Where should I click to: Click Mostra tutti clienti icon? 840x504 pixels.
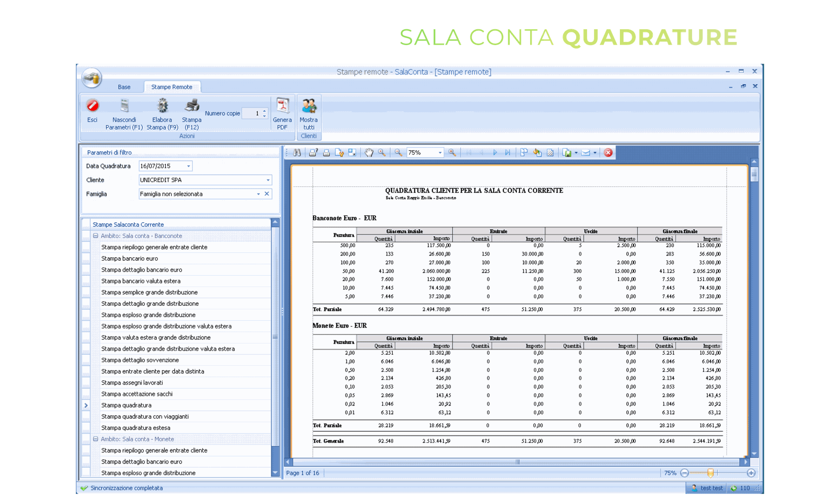(x=309, y=106)
